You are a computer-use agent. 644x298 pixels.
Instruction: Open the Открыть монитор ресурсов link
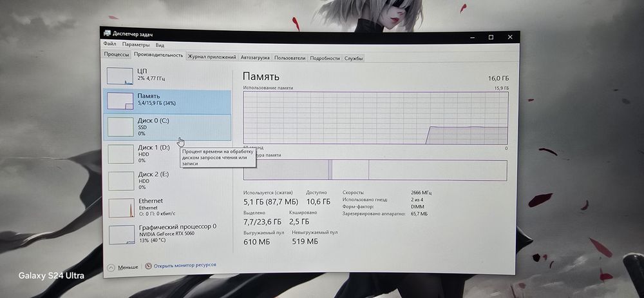click(x=185, y=266)
